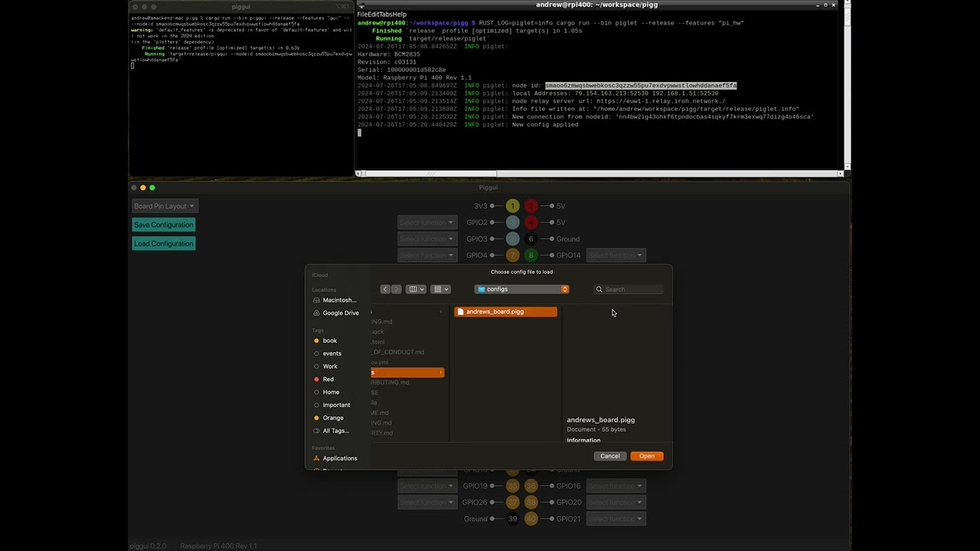This screenshot has width=980, height=551.
Task: Show All Tags in sidebar
Action: (332, 431)
